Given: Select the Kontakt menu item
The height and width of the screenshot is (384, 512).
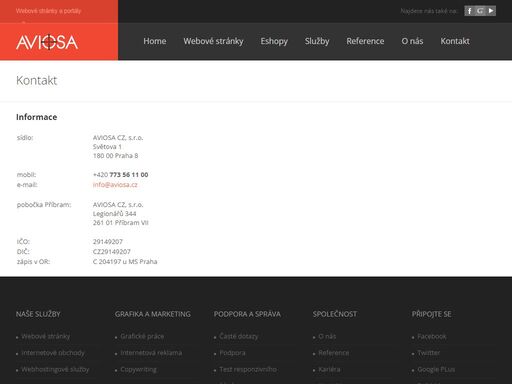Looking at the screenshot, I should 455,41.
